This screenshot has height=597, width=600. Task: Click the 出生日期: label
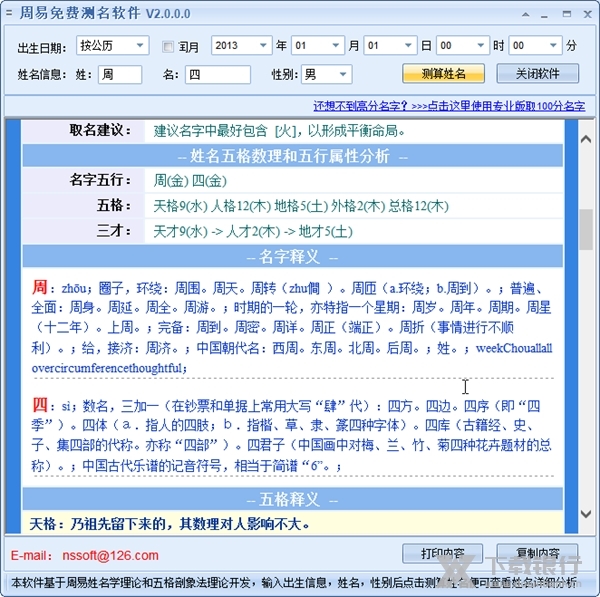pos(42,48)
